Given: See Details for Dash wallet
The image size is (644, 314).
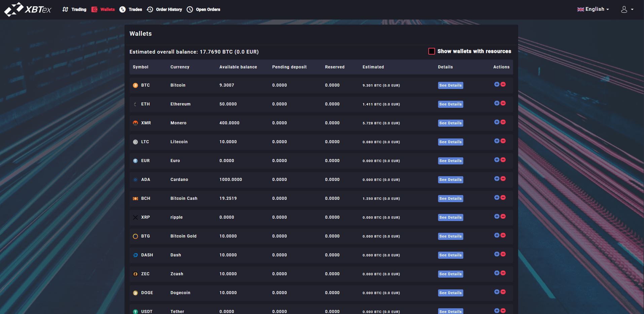Looking at the screenshot, I should click(x=451, y=255).
